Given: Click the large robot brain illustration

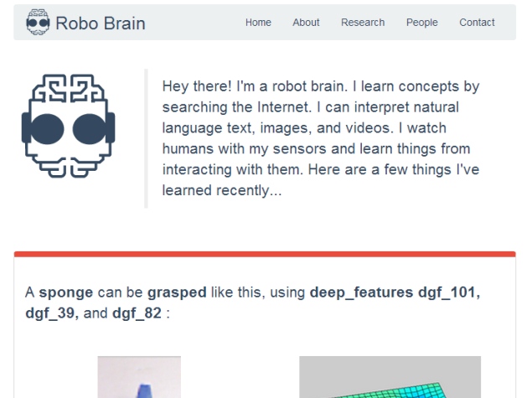Looking at the screenshot, I should pyautogui.click(x=68, y=126).
